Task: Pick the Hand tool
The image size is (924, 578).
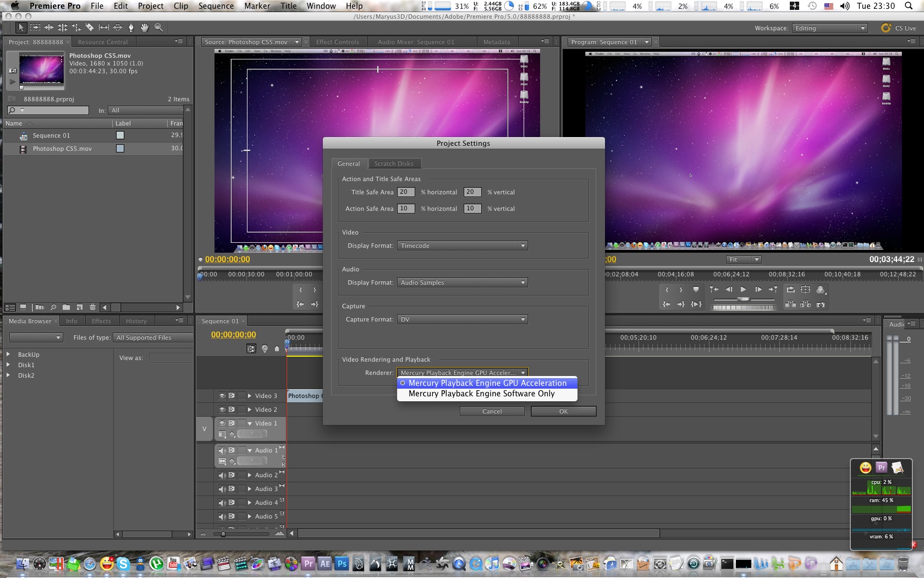Action: (x=144, y=28)
